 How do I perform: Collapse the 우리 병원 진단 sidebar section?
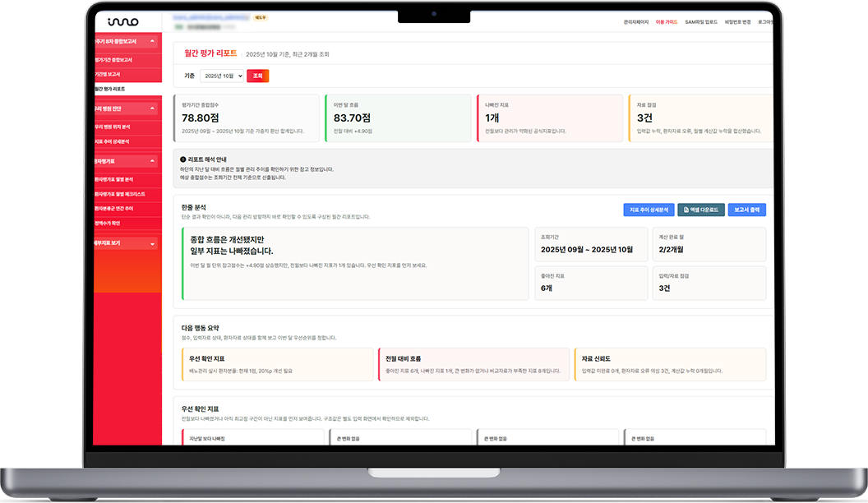click(x=152, y=108)
